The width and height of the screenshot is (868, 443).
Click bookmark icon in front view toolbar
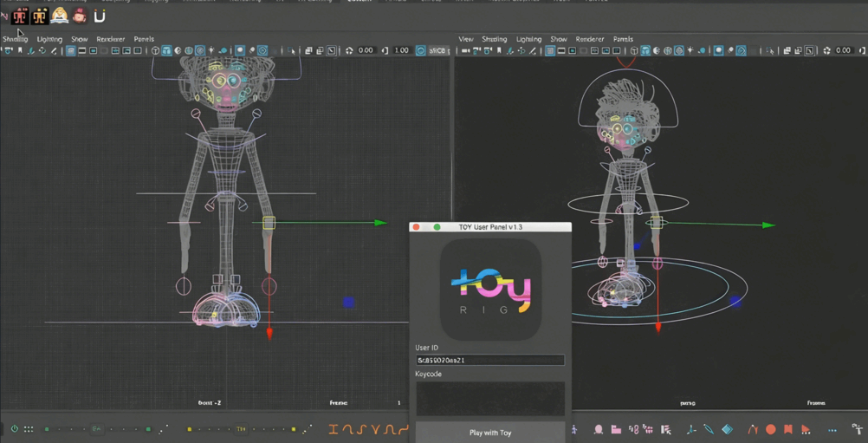pos(20,50)
